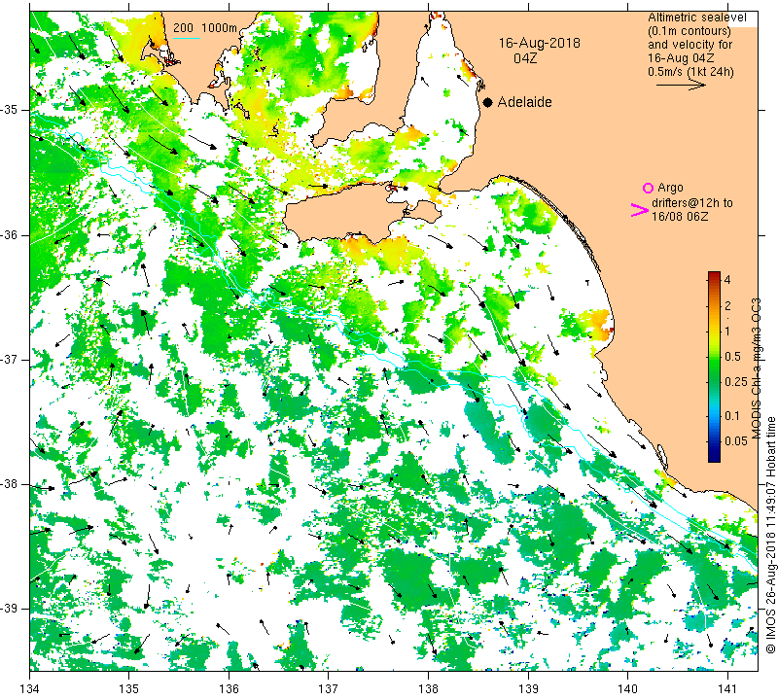This screenshot has height=700, width=778.
Task: Click the cyan 200m contour legend line
Action: [187, 38]
